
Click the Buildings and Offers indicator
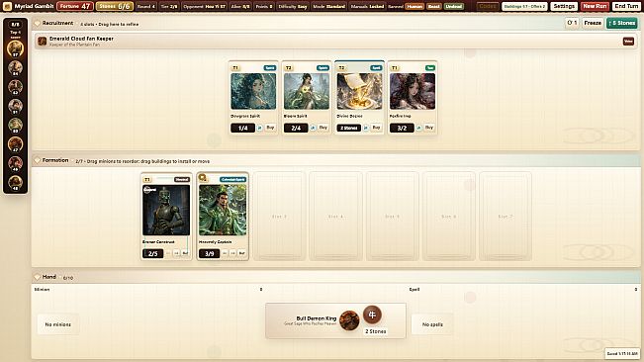coord(524,6)
